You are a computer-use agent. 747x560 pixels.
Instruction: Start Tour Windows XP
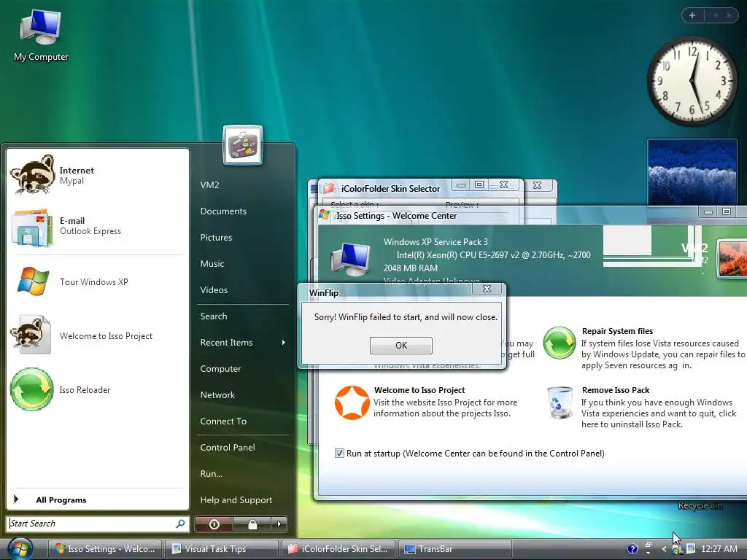click(x=98, y=281)
